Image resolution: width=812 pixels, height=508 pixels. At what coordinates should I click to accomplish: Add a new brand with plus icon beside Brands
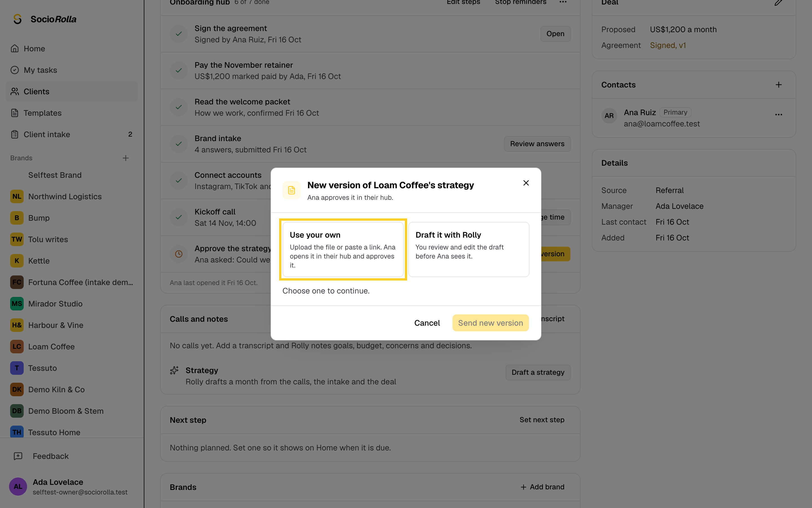[125, 158]
